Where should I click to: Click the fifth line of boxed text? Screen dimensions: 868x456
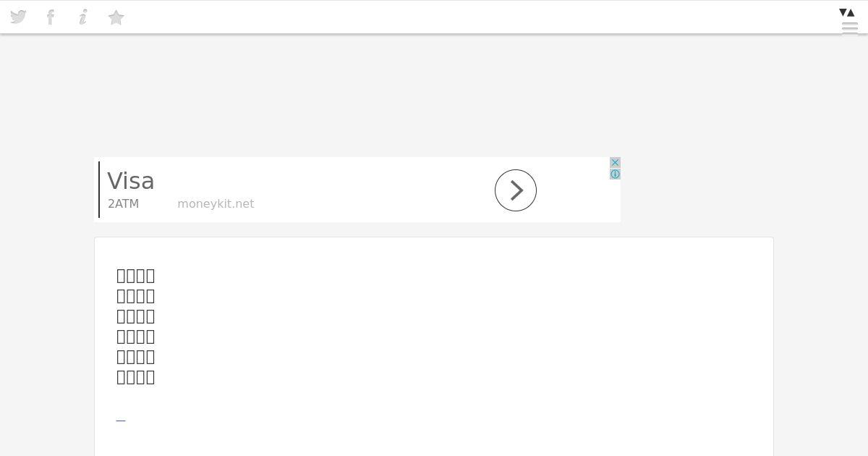pos(136,357)
